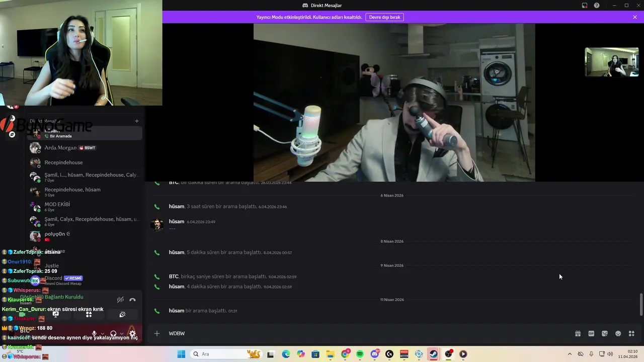Open Discord user settings gear
The height and width of the screenshot is (362, 644).
point(132,333)
